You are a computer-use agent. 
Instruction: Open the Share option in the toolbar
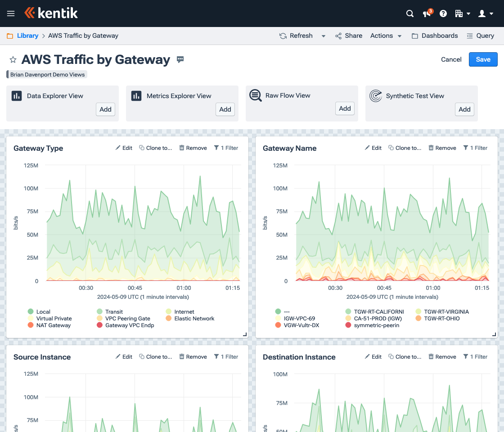pos(349,36)
